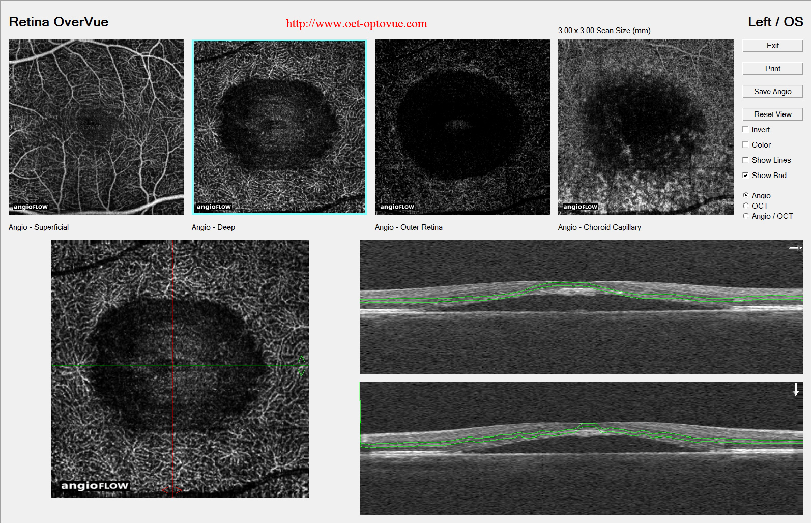Open the Angio - Choroid Capillary thumbnail

tap(646, 127)
